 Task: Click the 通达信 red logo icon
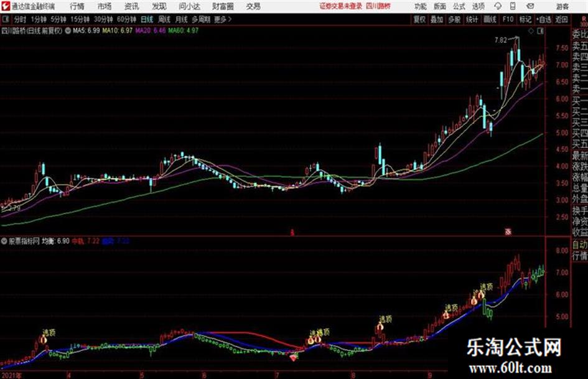(x=6, y=6)
